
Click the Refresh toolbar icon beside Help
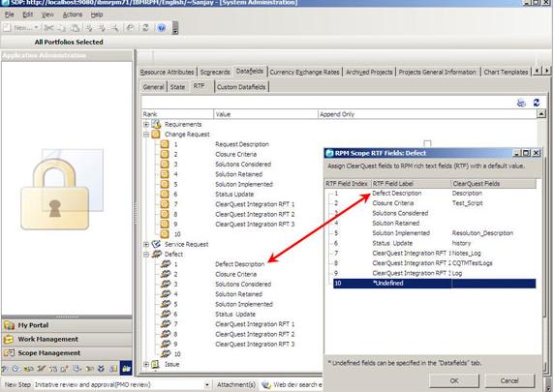click(x=145, y=27)
